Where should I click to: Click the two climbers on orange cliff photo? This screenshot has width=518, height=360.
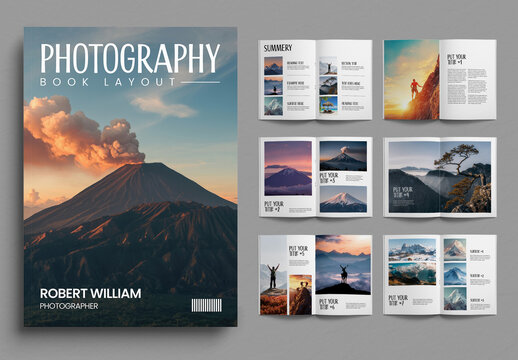[x=300, y=295]
